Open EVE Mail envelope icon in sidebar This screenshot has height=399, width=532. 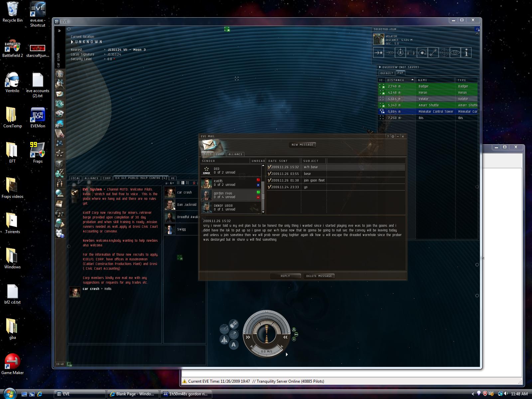pyautogui.click(x=60, y=94)
